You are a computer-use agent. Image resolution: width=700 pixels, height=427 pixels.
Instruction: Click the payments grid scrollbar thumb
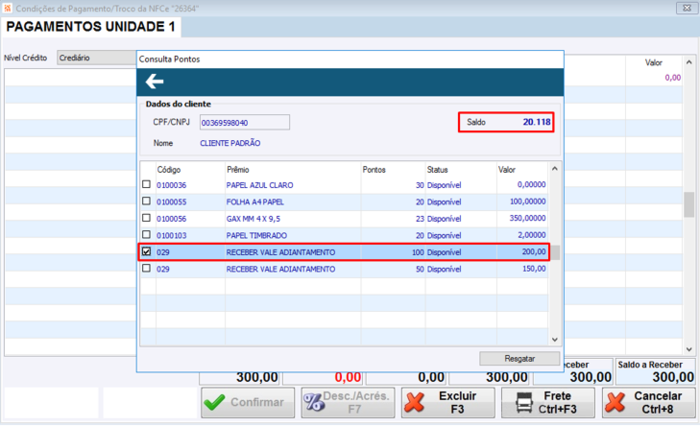click(x=689, y=205)
